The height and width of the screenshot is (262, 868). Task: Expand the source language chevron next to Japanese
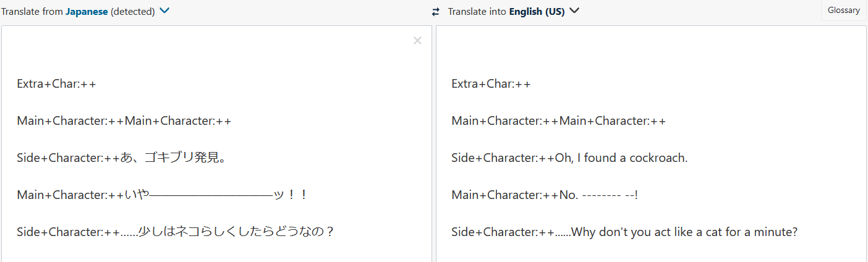[164, 11]
